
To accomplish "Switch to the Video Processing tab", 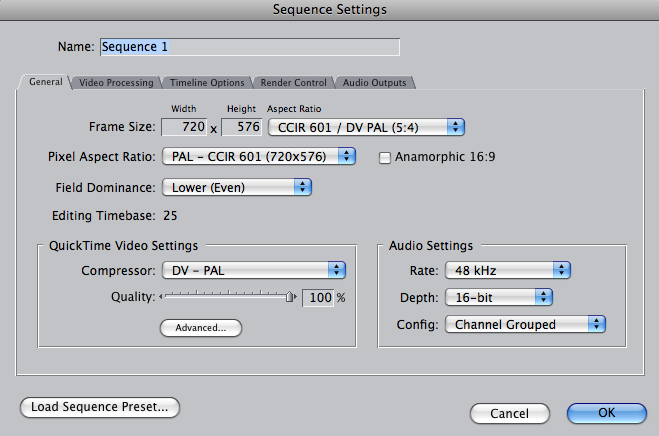I will [x=116, y=83].
